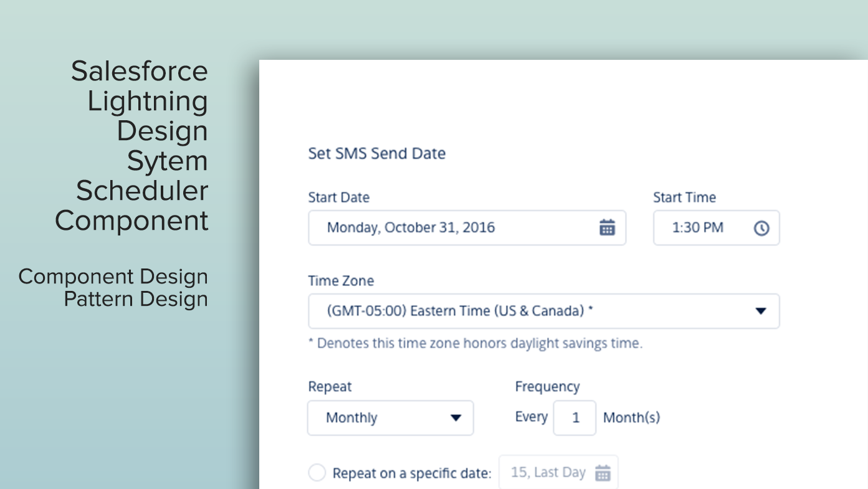This screenshot has width=868, height=489.
Task: Expand the Time Zone dropdown arrow
Action: pyautogui.click(x=760, y=311)
